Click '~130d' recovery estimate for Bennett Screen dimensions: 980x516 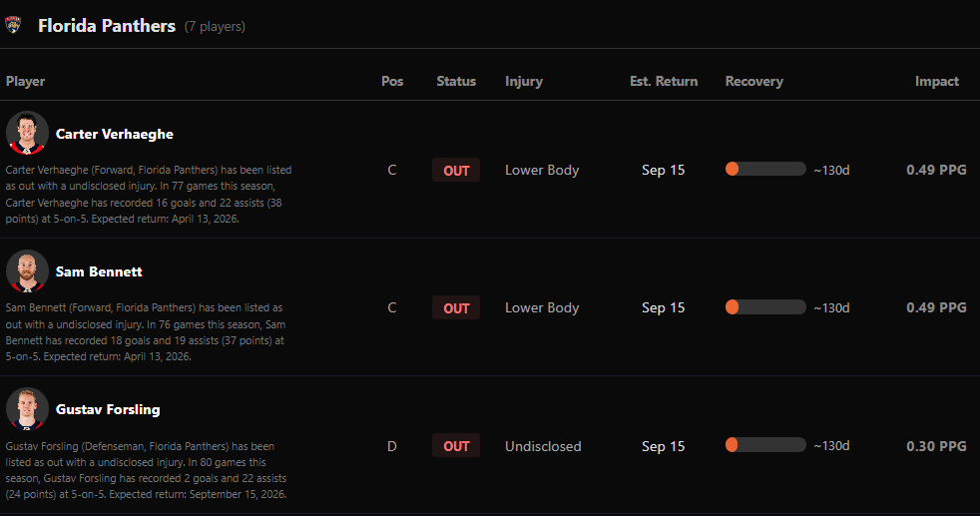[831, 308]
